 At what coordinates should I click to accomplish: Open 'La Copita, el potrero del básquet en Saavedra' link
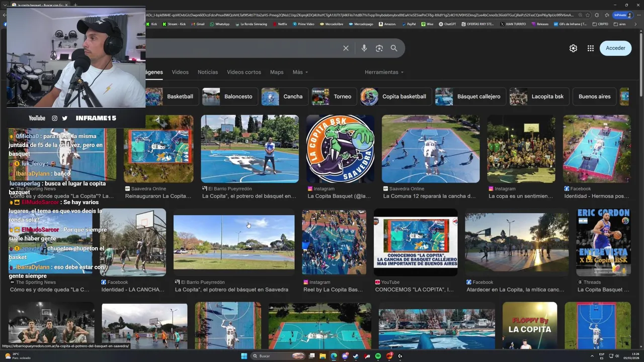(x=231, y=290)
